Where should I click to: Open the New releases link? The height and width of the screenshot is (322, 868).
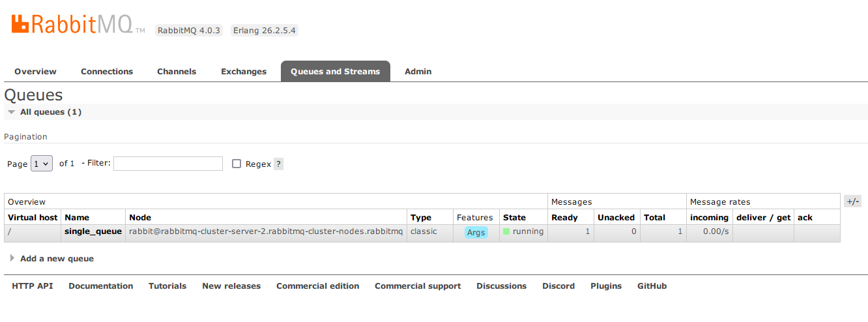coord(231,286)
